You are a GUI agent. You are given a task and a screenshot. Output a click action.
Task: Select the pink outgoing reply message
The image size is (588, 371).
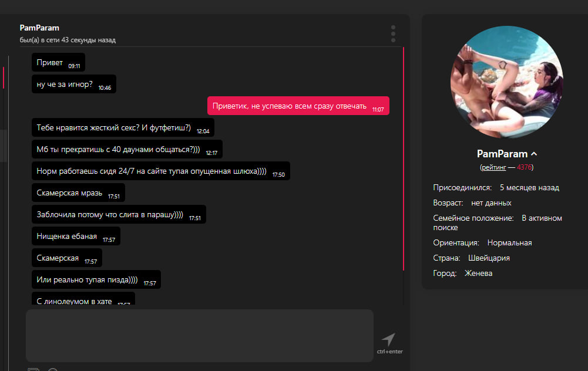(x=298, y=106)
